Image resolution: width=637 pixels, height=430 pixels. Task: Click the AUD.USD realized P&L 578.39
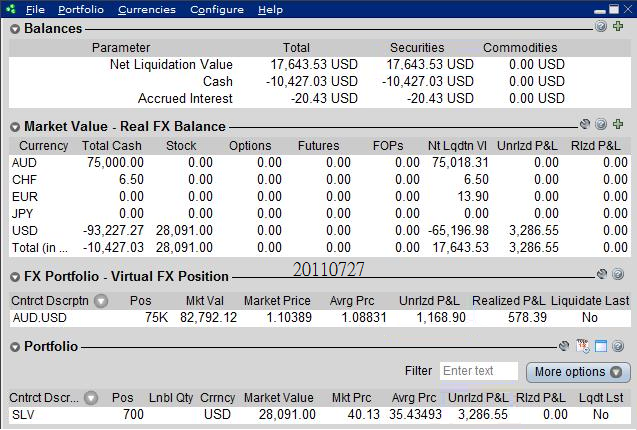coord(527,317)
